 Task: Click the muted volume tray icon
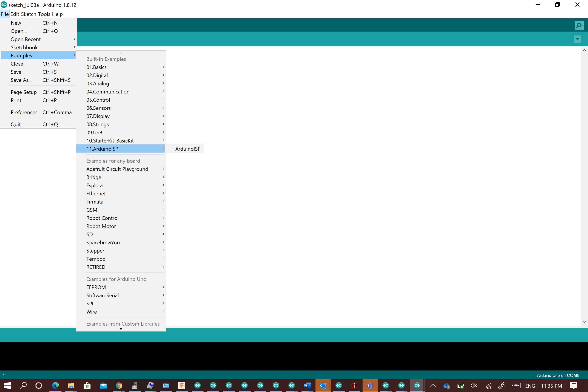tap(474, 386)
